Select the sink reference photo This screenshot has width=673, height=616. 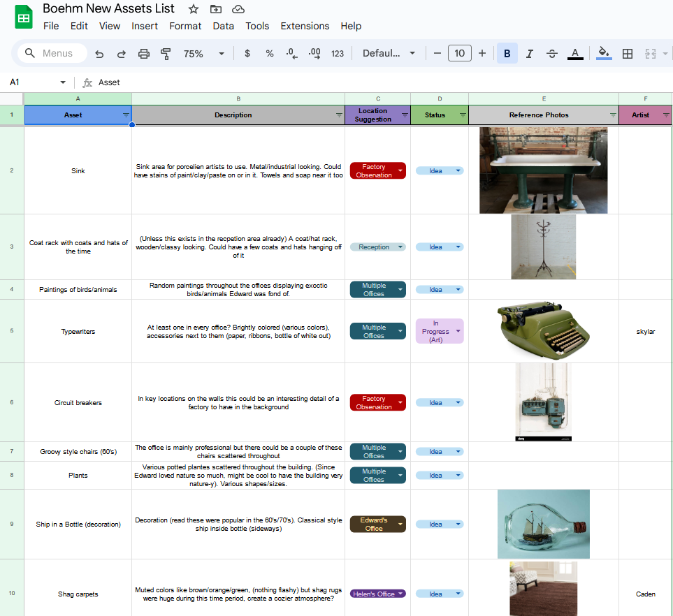coord(544,170)
